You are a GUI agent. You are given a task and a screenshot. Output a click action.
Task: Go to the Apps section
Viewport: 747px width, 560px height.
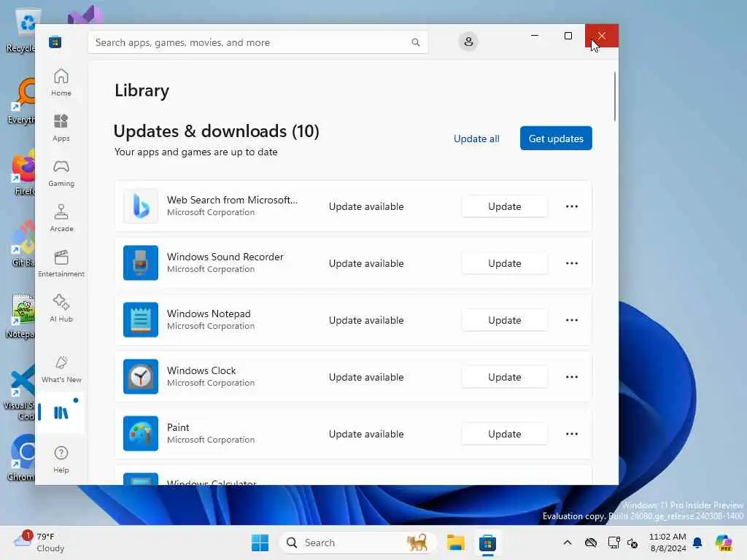pyautogui.click(x=61, y=128)
